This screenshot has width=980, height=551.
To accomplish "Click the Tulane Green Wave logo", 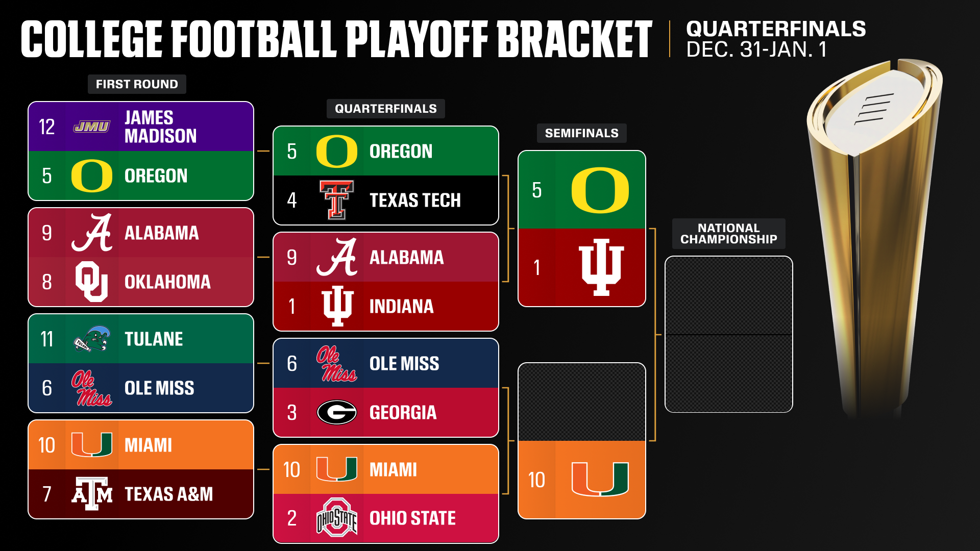I will 91,339.
